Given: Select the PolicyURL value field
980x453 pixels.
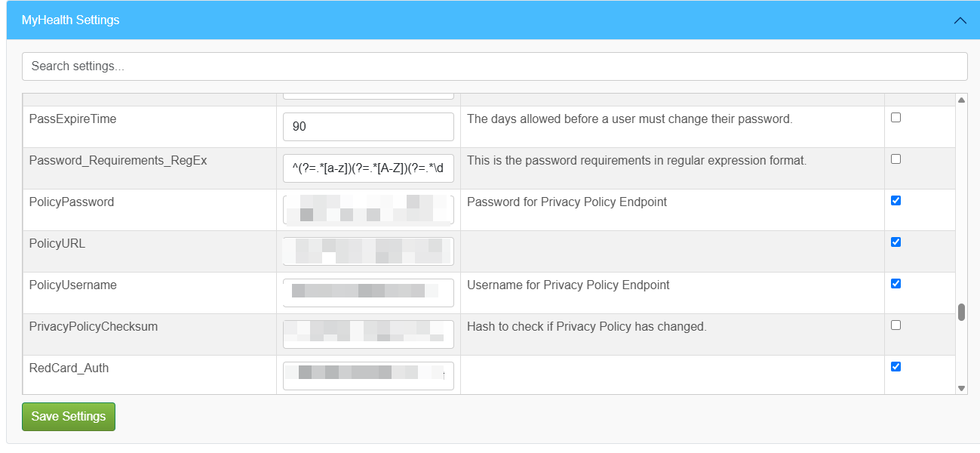Looking at the screenshot, I should pos(368,251).
